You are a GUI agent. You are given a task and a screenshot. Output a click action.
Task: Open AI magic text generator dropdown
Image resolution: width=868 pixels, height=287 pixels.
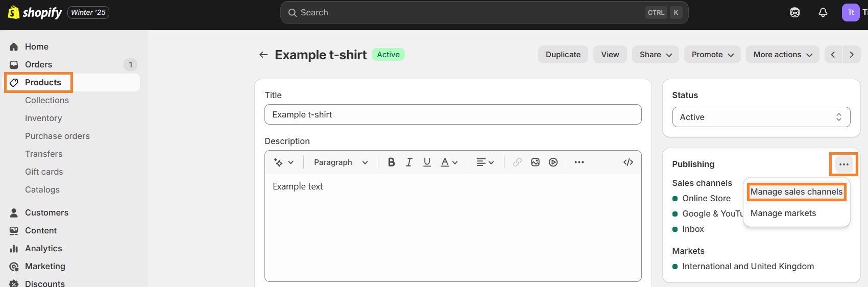pos(284,162)
